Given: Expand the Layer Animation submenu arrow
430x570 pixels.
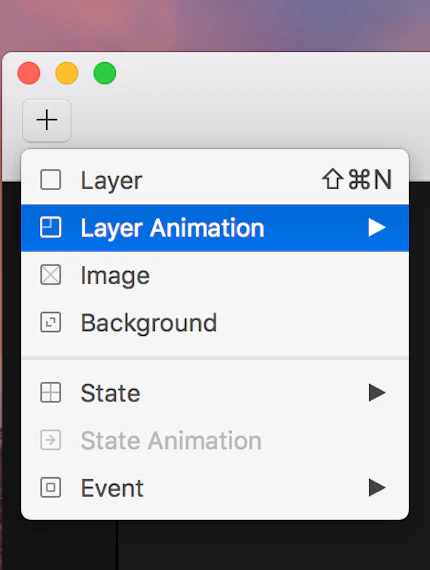Looking at the screenshot, I should click(377, 228).
